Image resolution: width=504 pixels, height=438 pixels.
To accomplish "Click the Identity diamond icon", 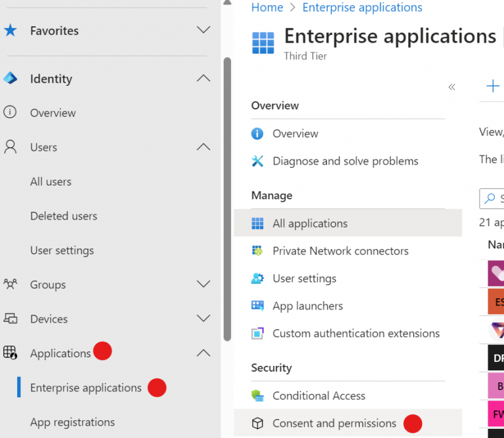I will tap(10, 79).
